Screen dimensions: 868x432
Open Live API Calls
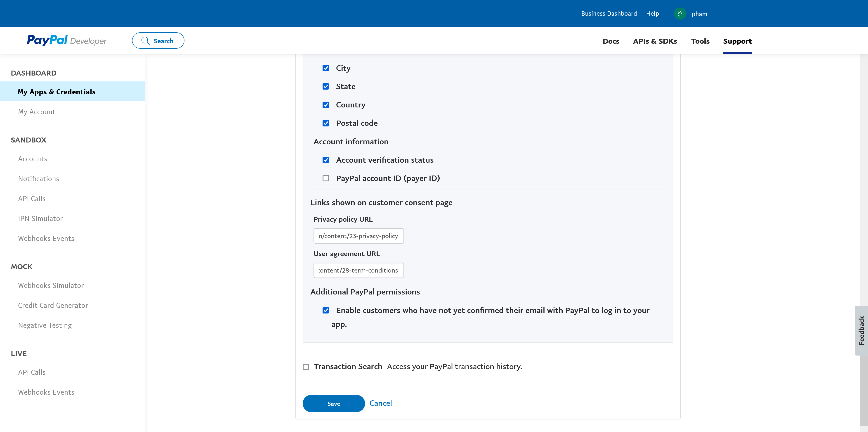pyautogui.click(x=32, y=372)
